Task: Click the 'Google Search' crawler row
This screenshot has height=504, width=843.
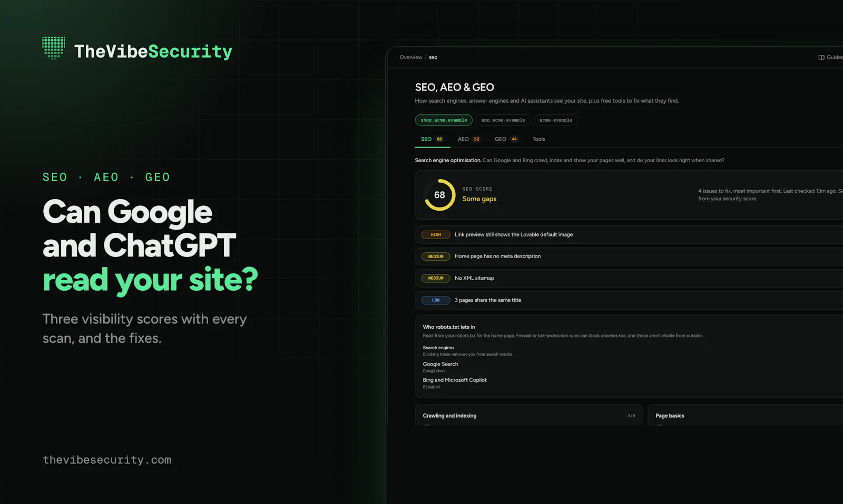Action: coord(440,367)
